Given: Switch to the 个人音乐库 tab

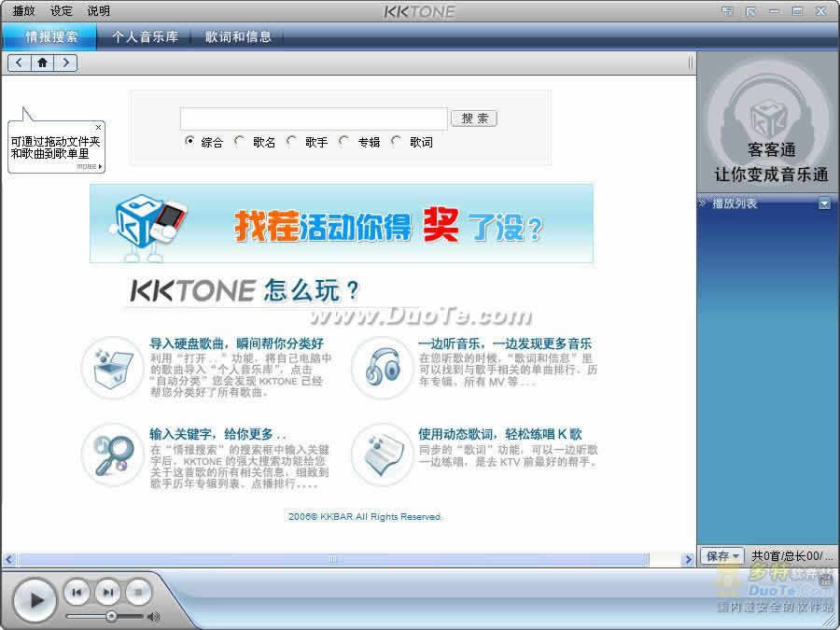Looking at the screenshot, I should click(x=145, y=36).
